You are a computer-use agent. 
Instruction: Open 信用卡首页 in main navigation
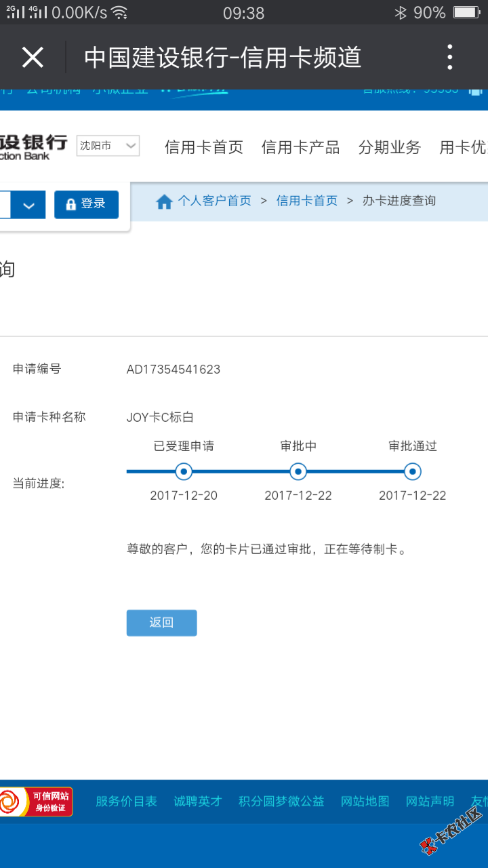coord(203,147)
